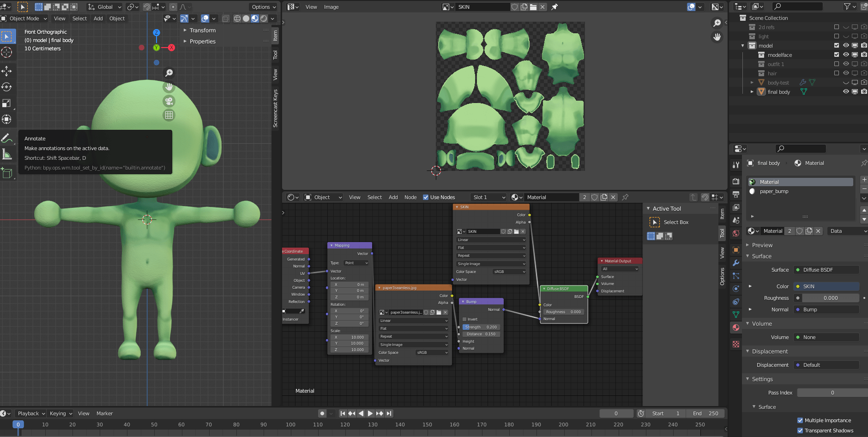Select the Annotate tool in left toolbar

coord(6,138)
